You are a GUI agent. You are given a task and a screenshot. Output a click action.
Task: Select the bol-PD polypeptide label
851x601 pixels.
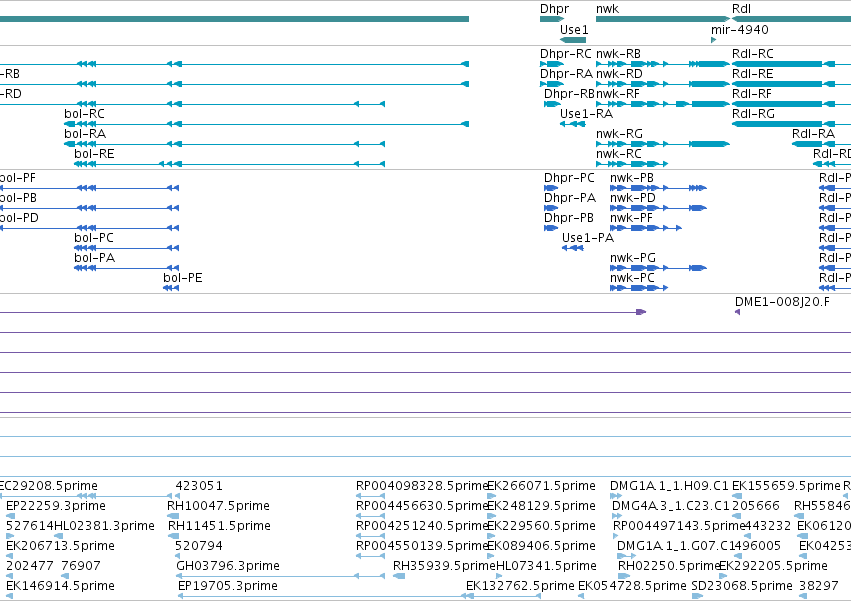19,218
